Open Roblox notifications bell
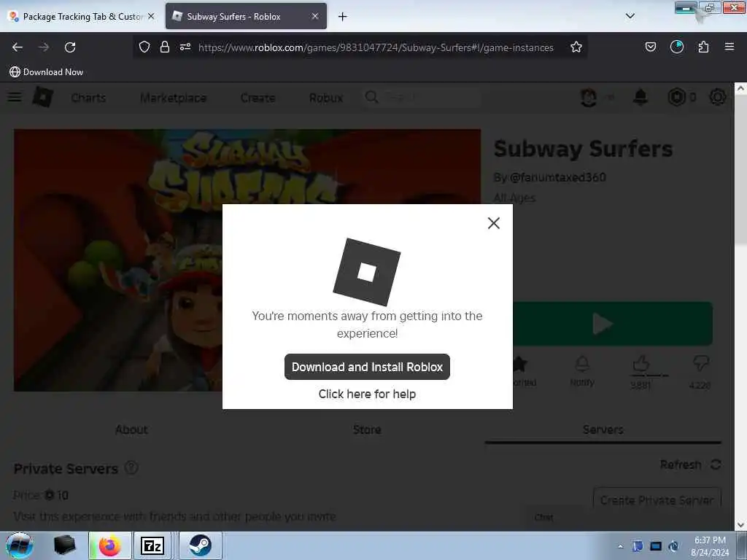Image resolution: width=747 pixels, height=560 pixels. 640,98
